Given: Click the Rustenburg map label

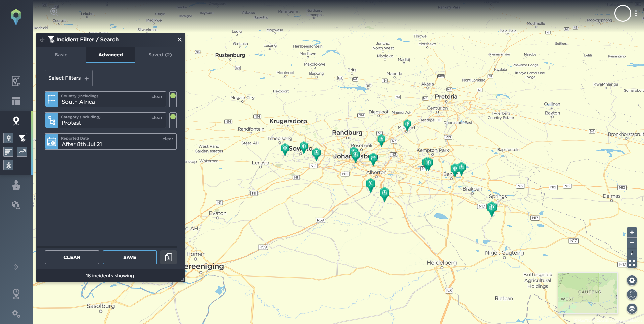Looking at the screenshot, I should click(x=230, y=55).
